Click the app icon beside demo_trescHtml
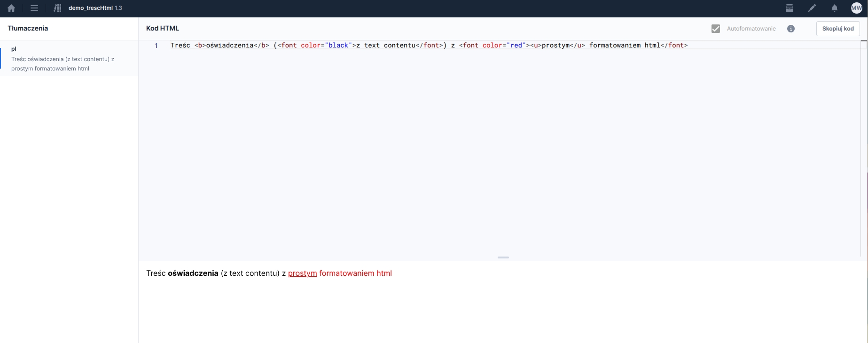Screen dimensions: 868x343 point(57,8)
